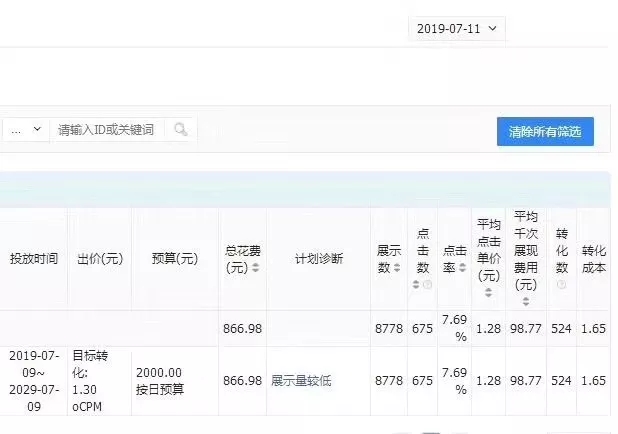Viewport: 618px width, 434px height.
Task: Click the help icon under 点击数
Action: click(x=428, y=285)
